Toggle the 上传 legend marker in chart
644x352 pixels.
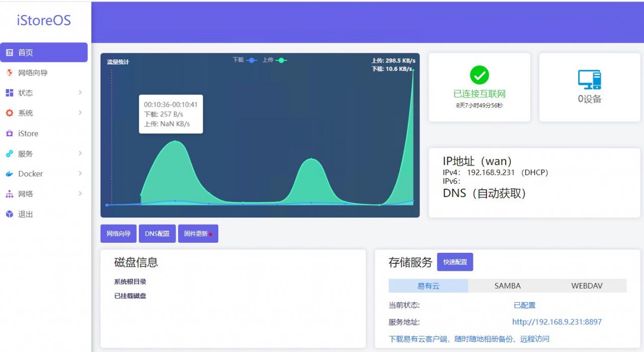click(x=281, y=60)
